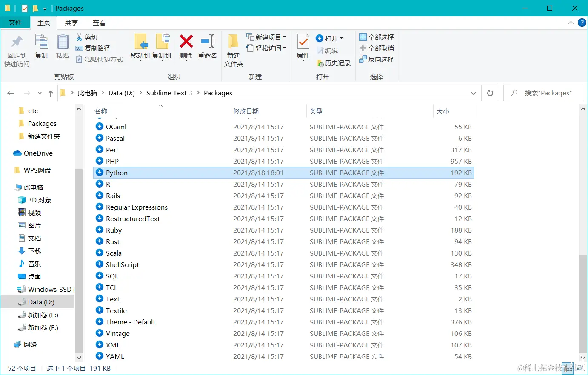
Task: Click Select all (全部选择)
Action: point(377,37)
